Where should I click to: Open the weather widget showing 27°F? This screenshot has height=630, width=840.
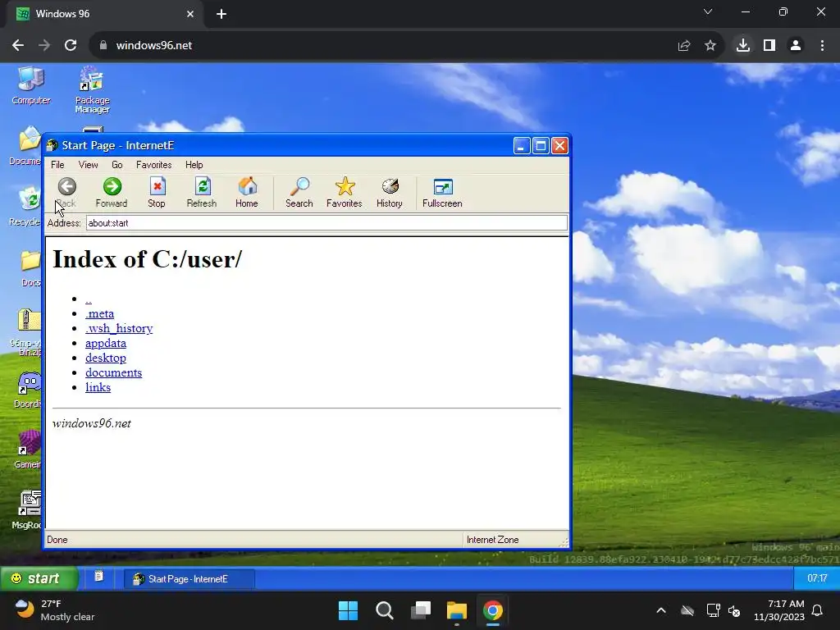[x=53, y=610]
